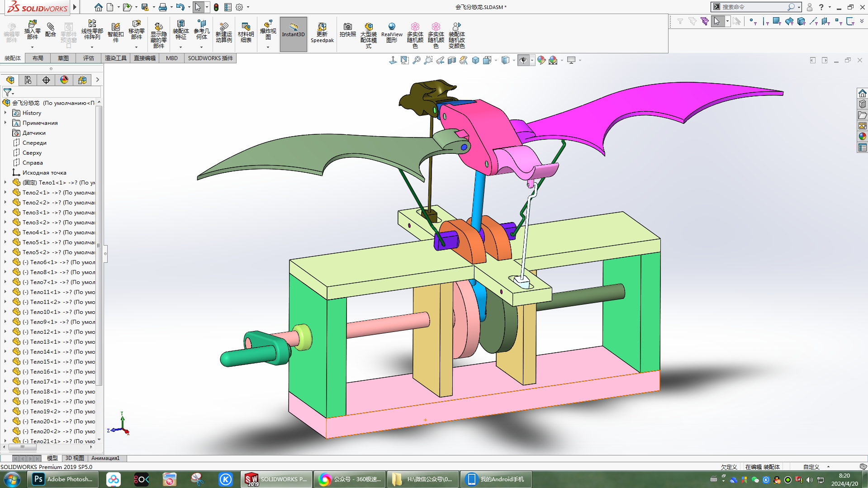Image resolution: width=868 pixels, height=488 pixels.
Task: Click the Section View icon
Action: (x=451, y=60)
